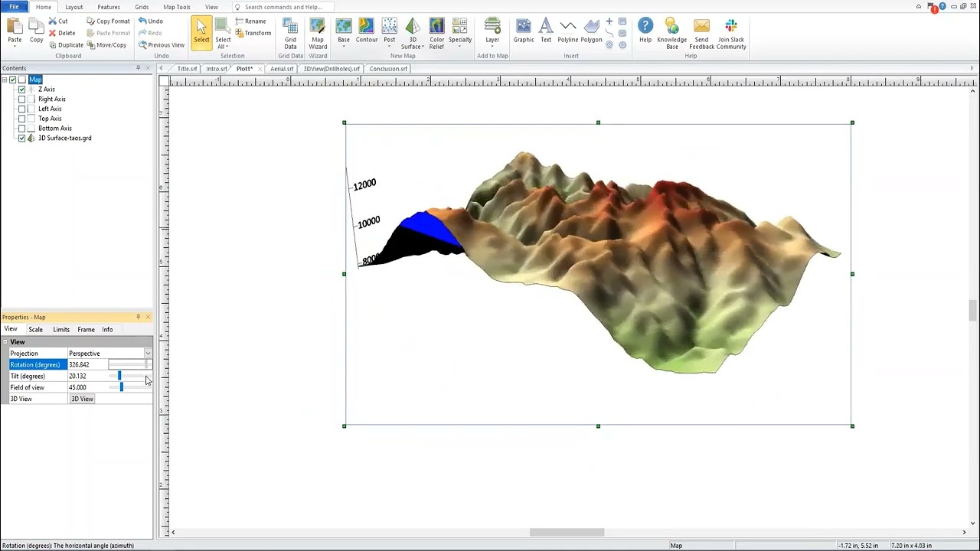This screenshot has height=551, width=980.
Task: Click the horizontal scrollbar thumb
Action: [567, 533]
